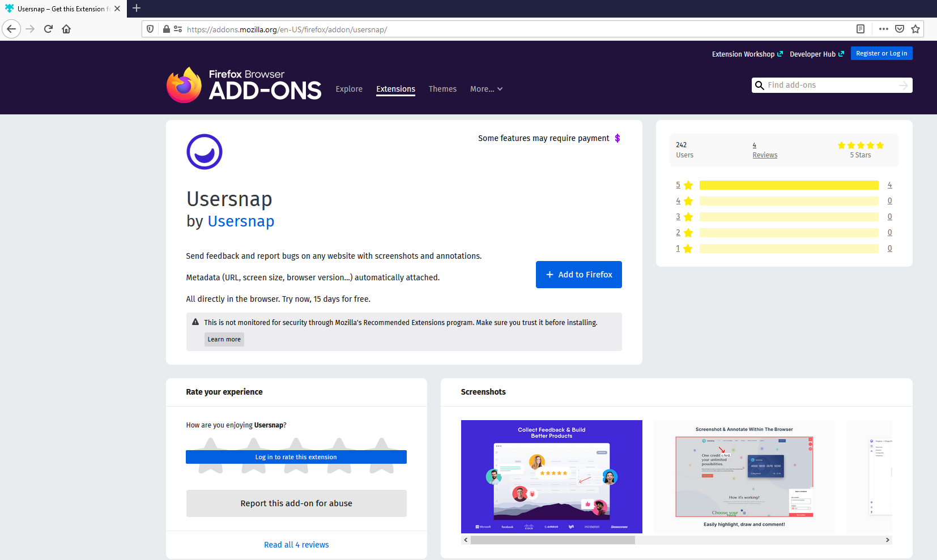937x560 pixels.
Task: Click the 5-star rating bar
Action: pyautogui.click(x=789, y=185)
